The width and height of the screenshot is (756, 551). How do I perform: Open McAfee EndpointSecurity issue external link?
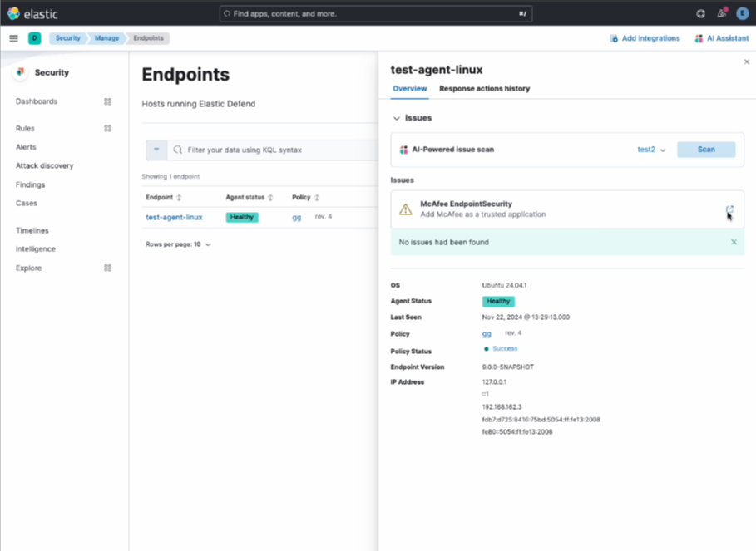click(729, 209)
